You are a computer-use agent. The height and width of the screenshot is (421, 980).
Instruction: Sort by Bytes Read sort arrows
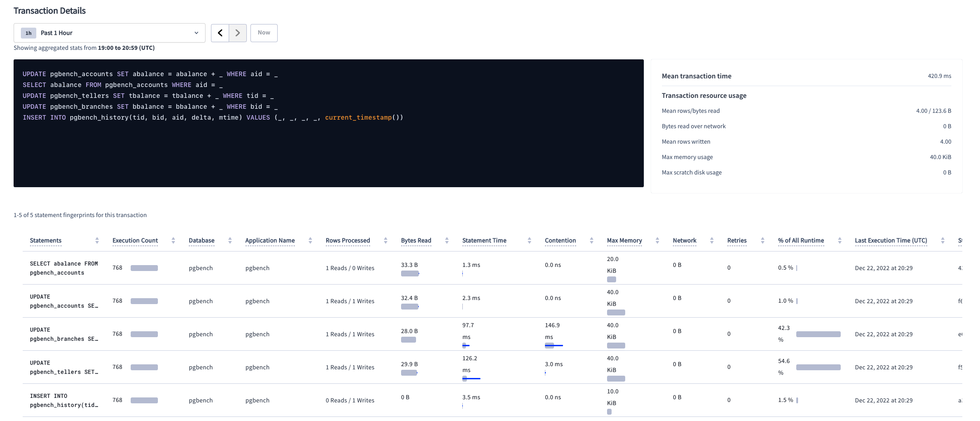click(447, 241)
